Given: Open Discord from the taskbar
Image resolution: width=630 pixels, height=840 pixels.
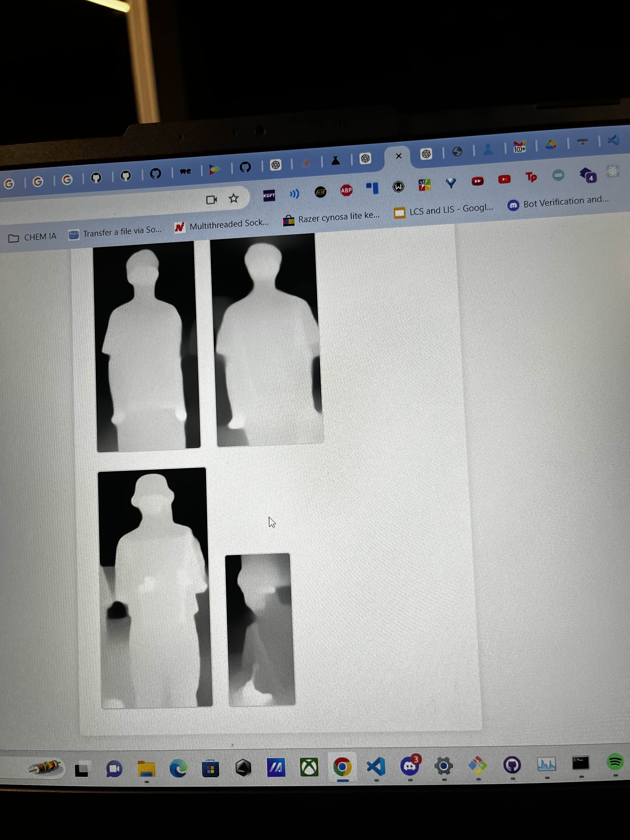Looking at the screenshot, I should (410, 766).
